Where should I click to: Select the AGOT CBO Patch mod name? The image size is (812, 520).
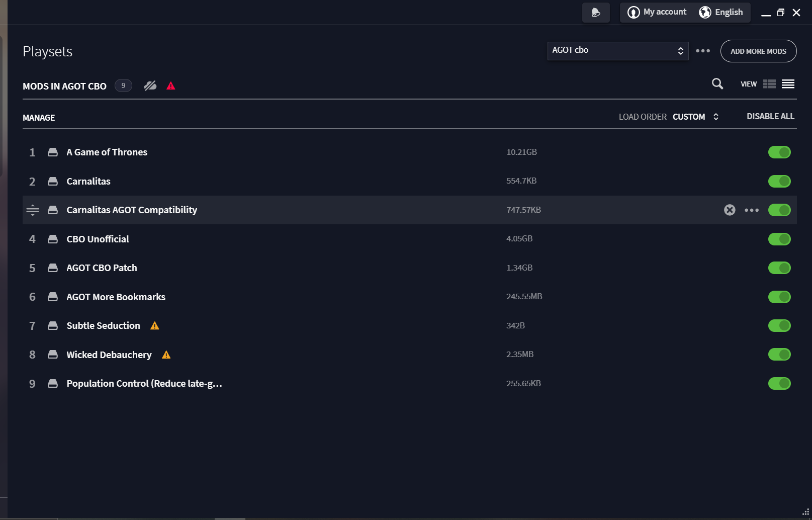click(102, 268)
